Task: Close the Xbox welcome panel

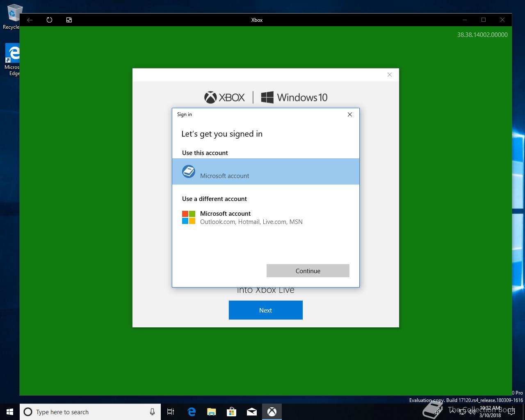Action: coord(390,75)
